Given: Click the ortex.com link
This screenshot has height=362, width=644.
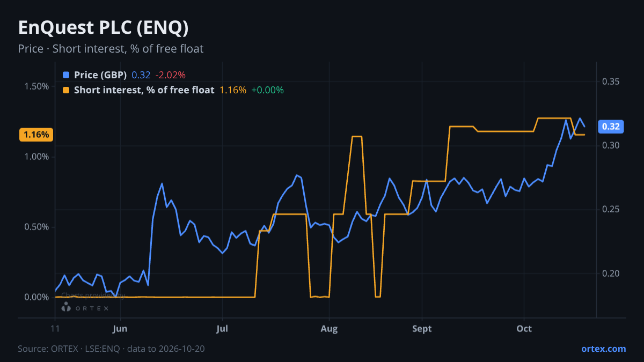Looking at the screenshot, I should coord(604,349).
